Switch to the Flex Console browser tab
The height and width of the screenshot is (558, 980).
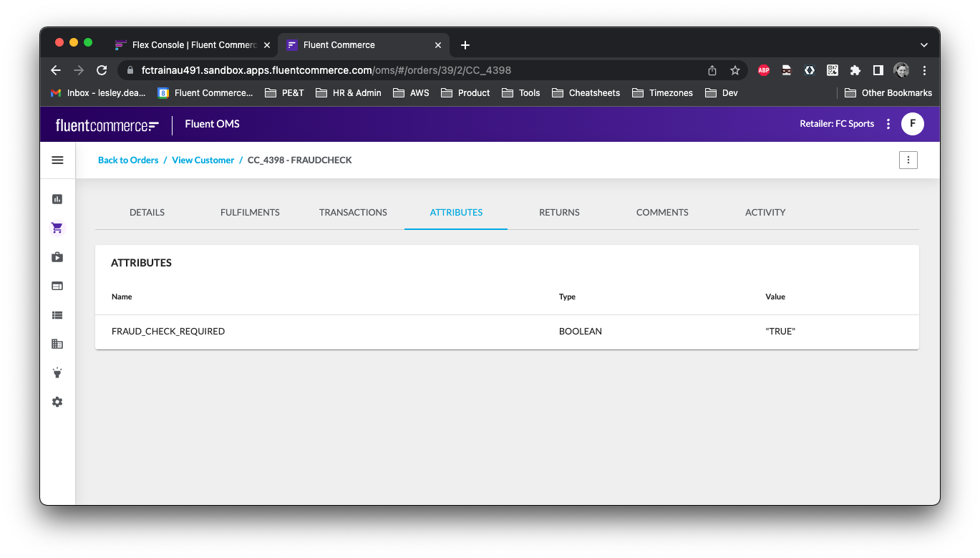pos(193,45)
